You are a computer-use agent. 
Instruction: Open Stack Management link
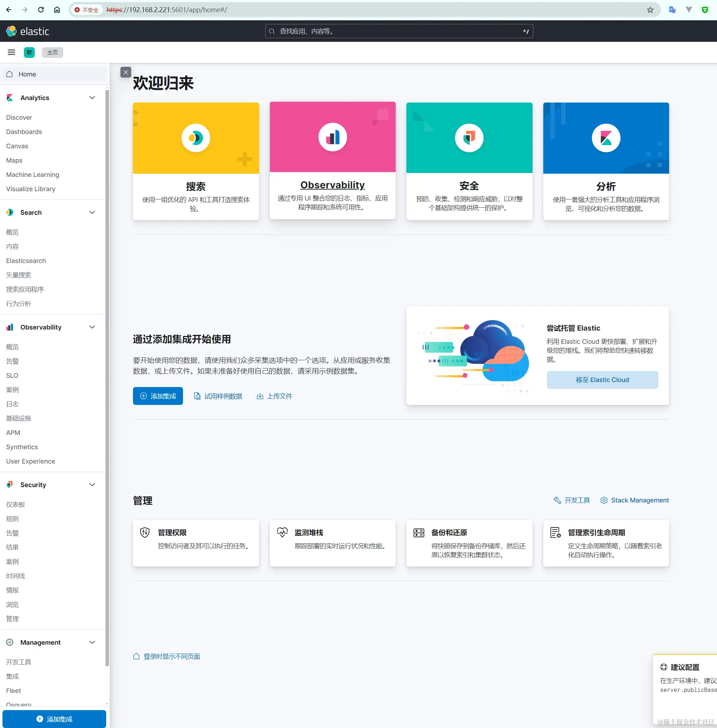(639, 500)
